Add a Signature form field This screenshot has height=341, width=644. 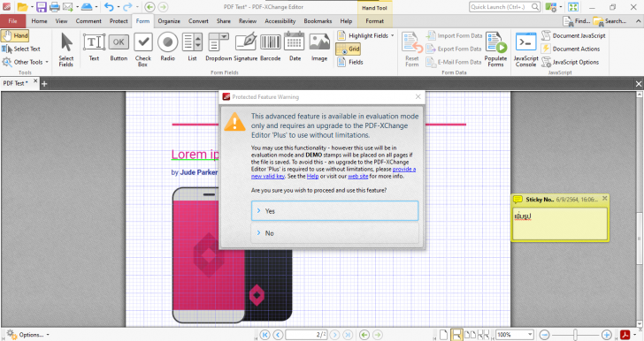pos(246,48)
